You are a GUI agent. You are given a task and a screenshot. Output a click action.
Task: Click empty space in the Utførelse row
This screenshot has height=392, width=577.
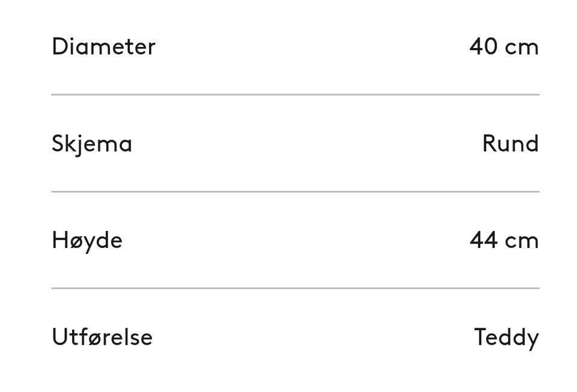tap(313, 337)
